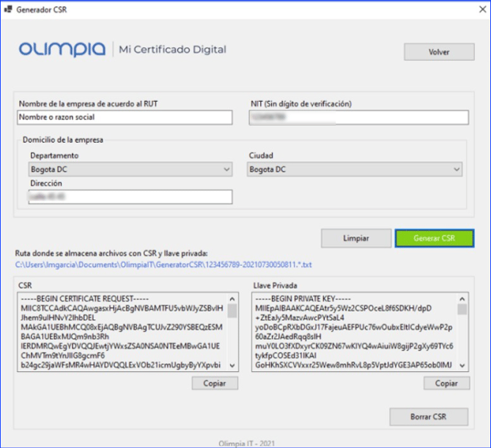This screenshot has width=491, height=448.
Task: Click the Generador CSR window icon
Action: pos(8,8)
